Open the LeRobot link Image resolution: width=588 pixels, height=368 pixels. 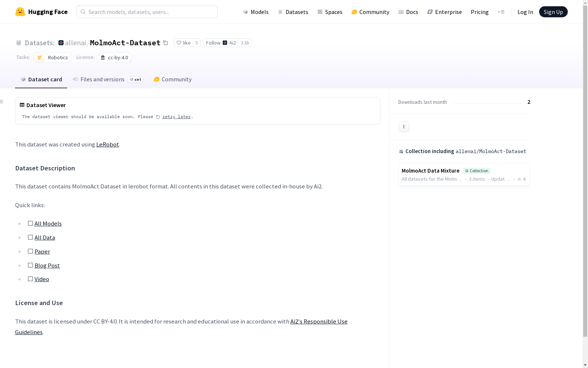pos(107,144)
